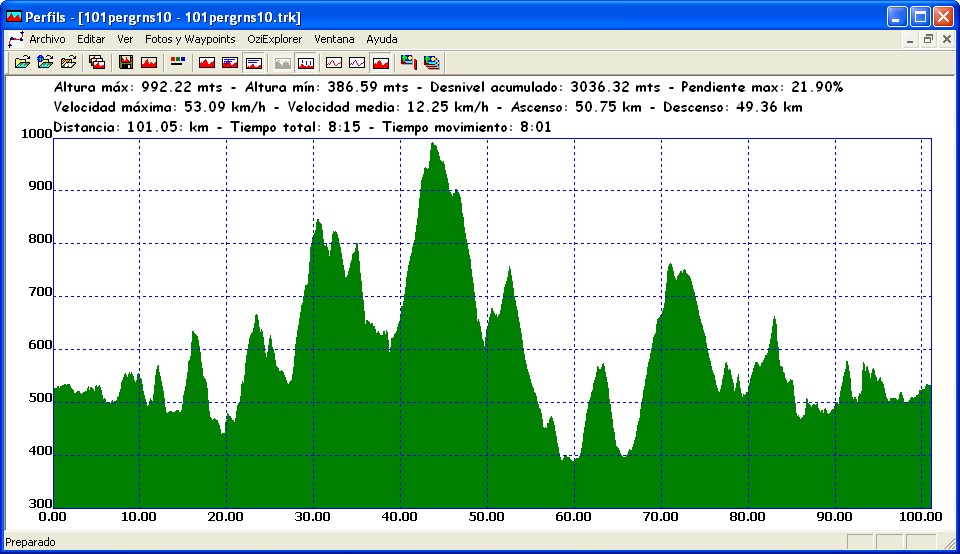The image size is (960, 554).
Task: Toggle the filled red profile view icon
Action: click(381, 62)
